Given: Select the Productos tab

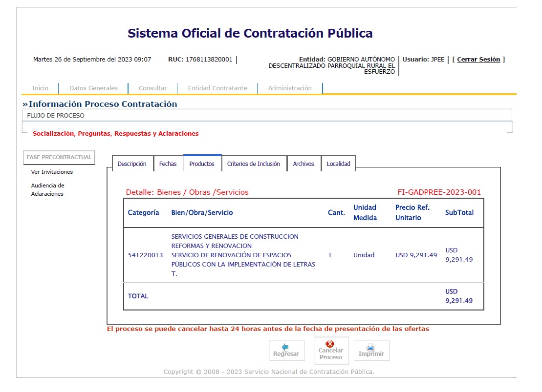Looking at the screenshot, I should pos(202,164).
